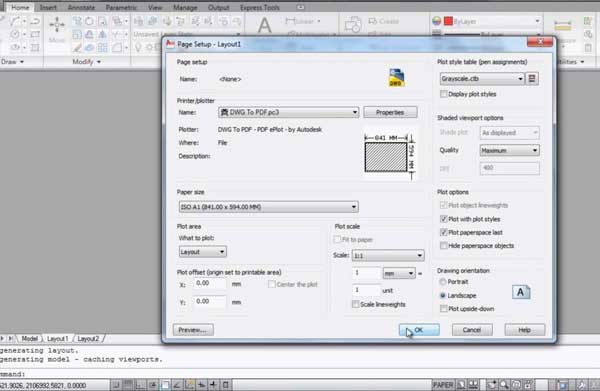This screenshot has height=391, width=600.
Task: Click the layer on/off light bulb icon
Action: coord(138,47)
